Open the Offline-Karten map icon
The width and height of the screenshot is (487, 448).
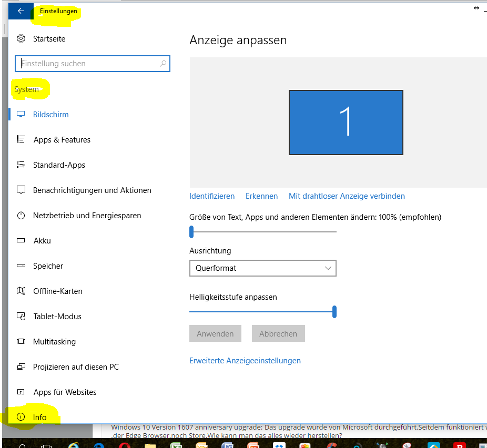21,291
